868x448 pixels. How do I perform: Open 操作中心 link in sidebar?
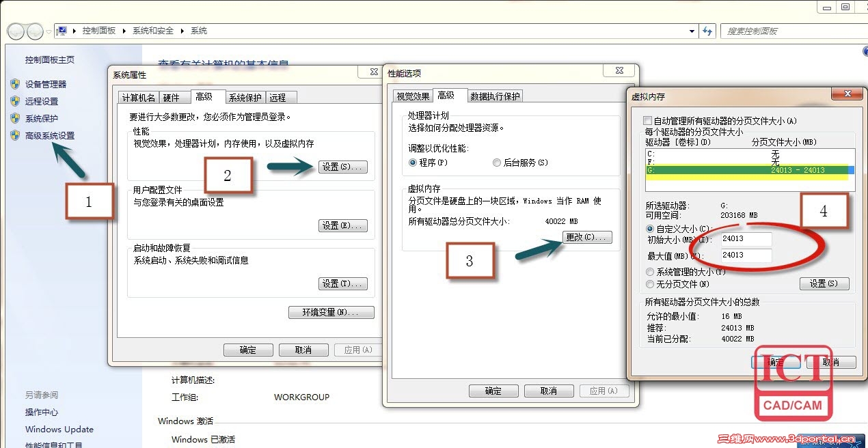click(42, 412)
